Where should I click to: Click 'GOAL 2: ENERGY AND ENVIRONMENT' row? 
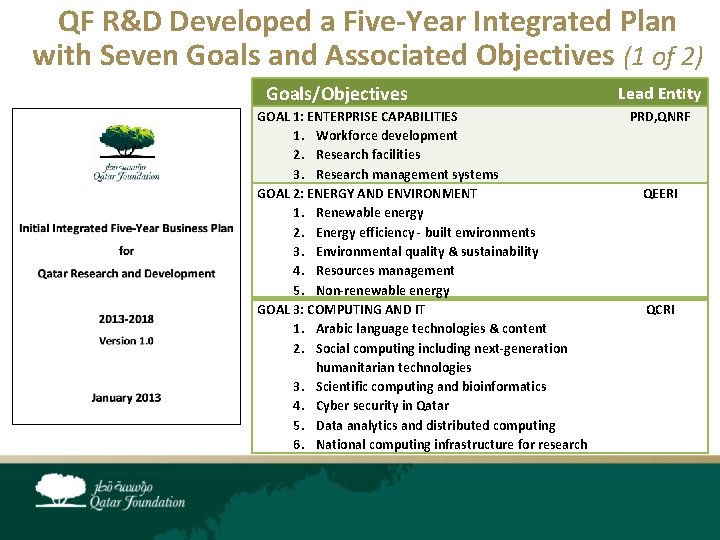pos(367,194)
